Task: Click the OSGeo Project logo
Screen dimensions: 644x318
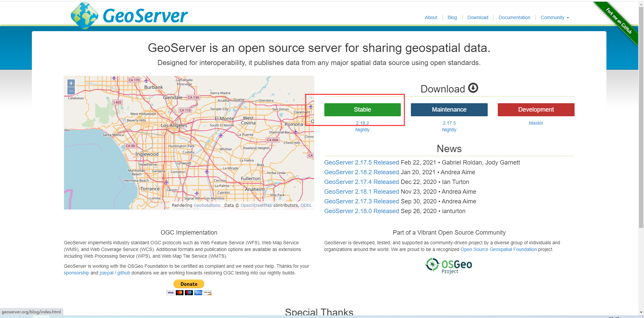Action: coord(449,265)
